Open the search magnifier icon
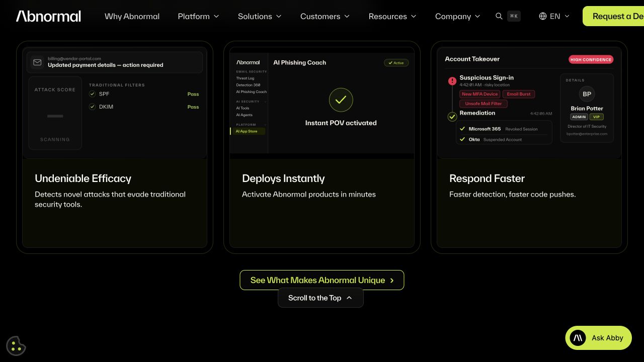 click(x=499, y=16)
